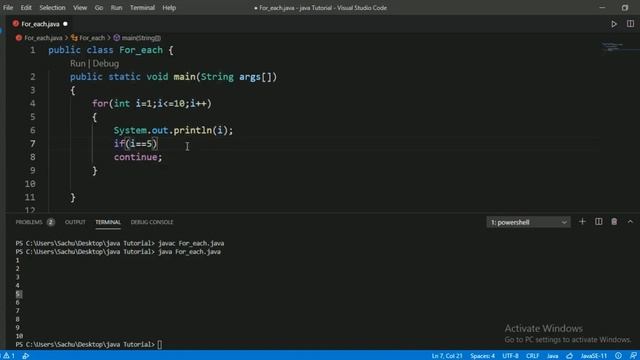Viewport: 640px width, 360px height.
Task: Close unsaved For_each.java tab dot
Action: pos(65,24)
